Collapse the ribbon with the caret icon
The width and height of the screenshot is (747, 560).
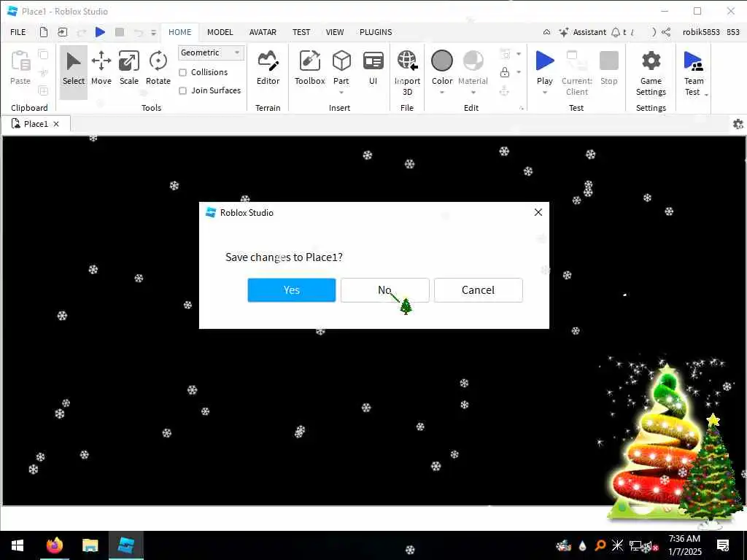546,32
